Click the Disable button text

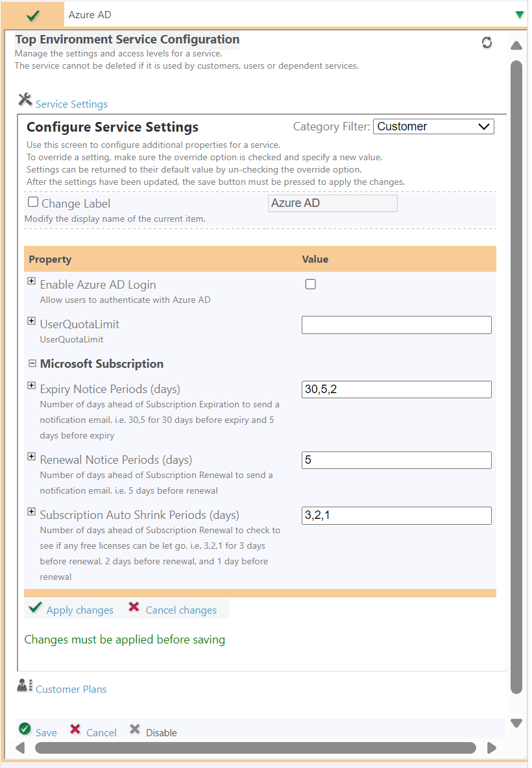pyautogui.click(x=161, y=733)
